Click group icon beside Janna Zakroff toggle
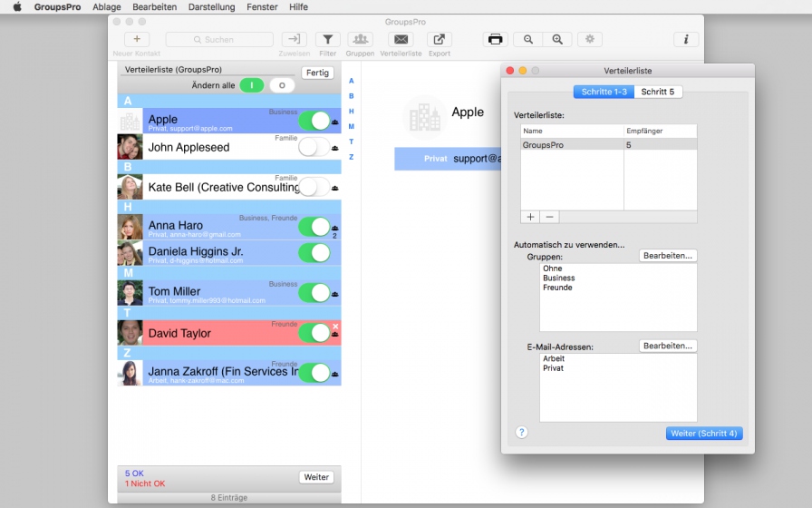Screen dimensions: 812x508 click(x=335, y=374)
